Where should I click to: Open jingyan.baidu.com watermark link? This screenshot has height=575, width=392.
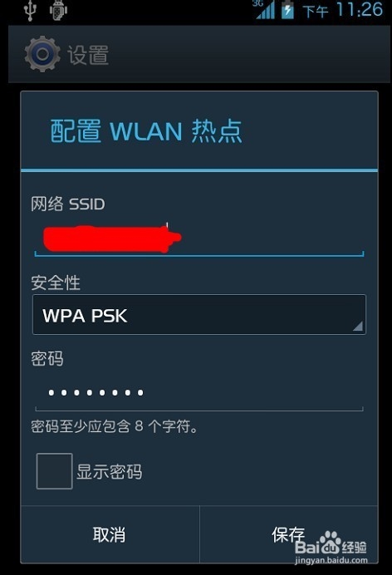(331, 560)
